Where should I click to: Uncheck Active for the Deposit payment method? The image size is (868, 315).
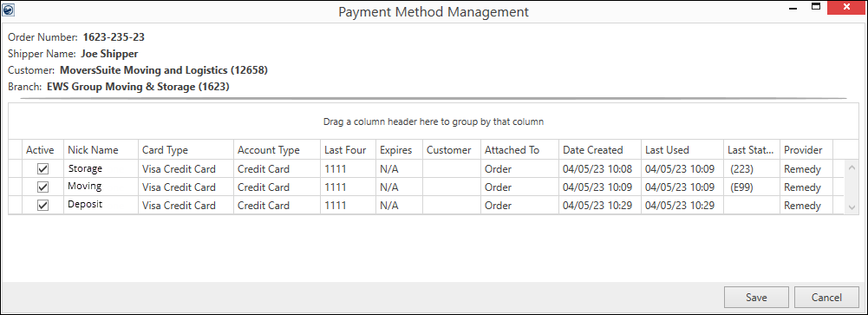42,206
